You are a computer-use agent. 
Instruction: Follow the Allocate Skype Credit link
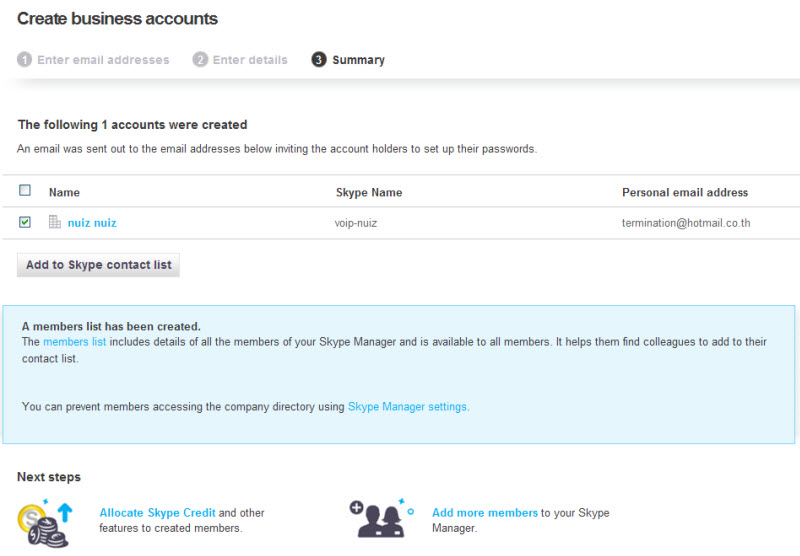(157, 513)
